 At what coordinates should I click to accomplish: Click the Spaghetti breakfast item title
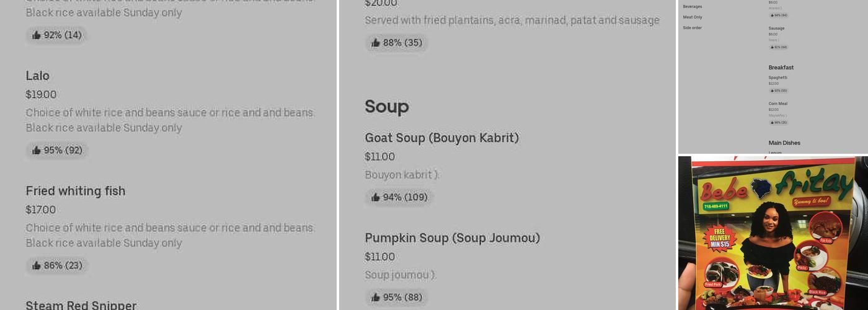click(x=778, y=77)
